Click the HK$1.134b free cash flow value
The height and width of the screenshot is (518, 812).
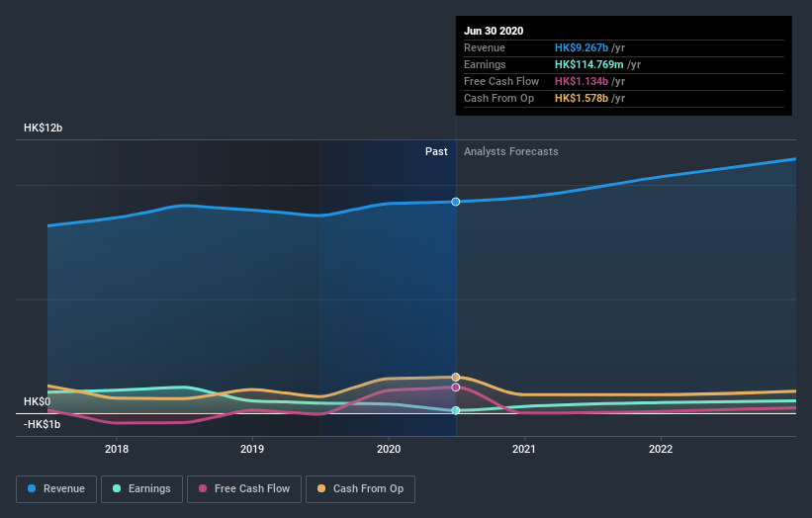coord(582,81)
